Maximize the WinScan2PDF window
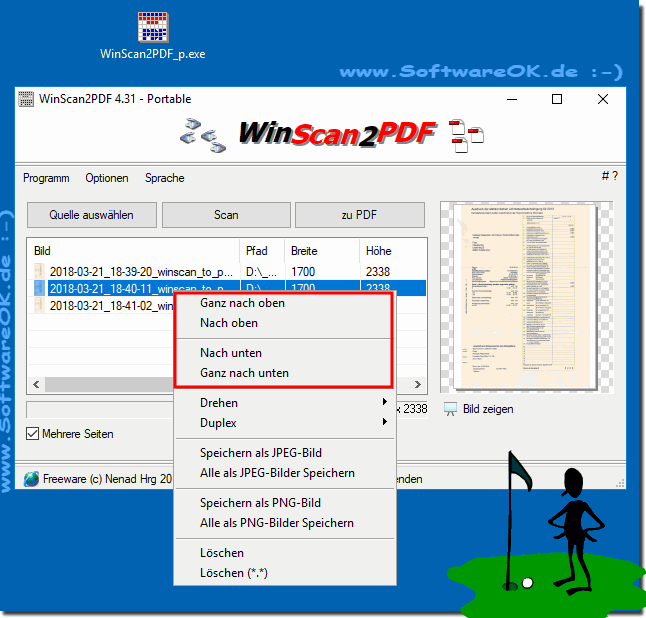 [x=557, y=99]
